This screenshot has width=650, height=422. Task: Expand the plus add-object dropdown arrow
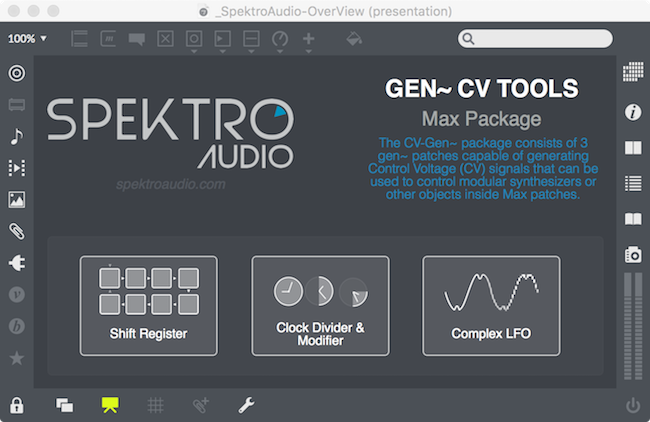click(308, 52)
